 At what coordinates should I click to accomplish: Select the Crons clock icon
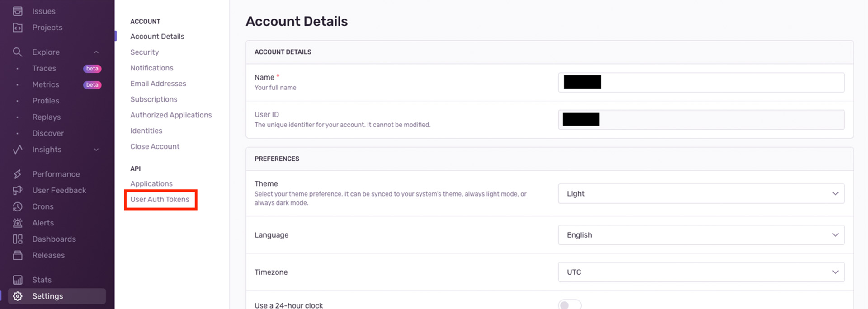click(18, 206)
